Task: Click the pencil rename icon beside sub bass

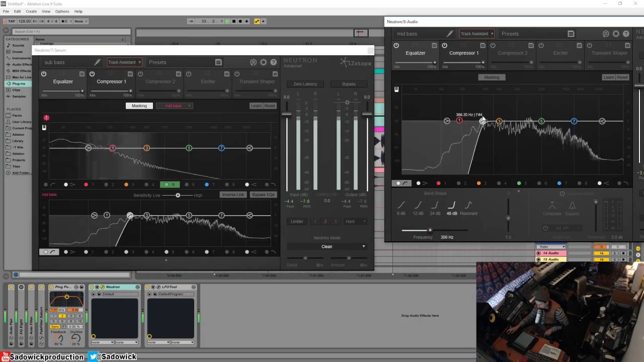Action: tap(98, 62)
